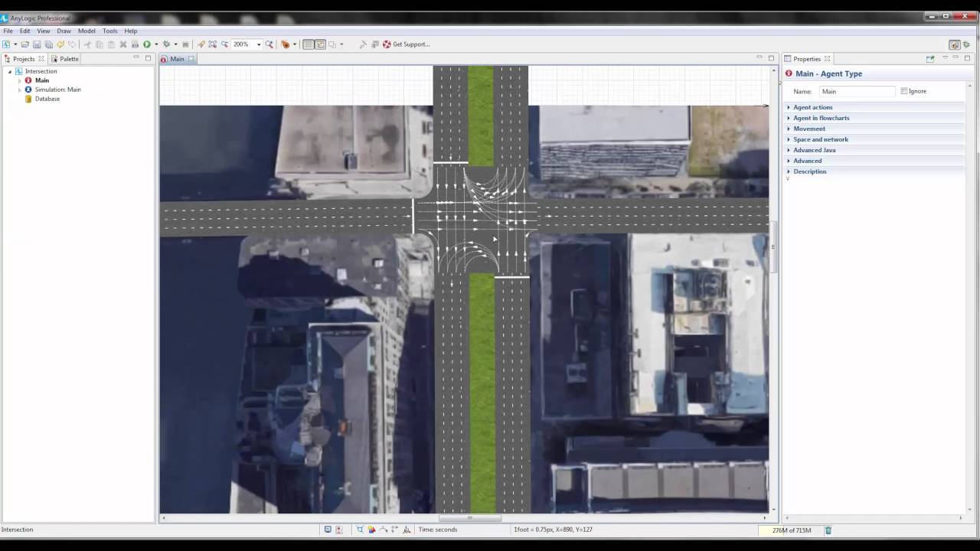
Task: Run garbage collector trash icon
Action: (x=828, y=530)
